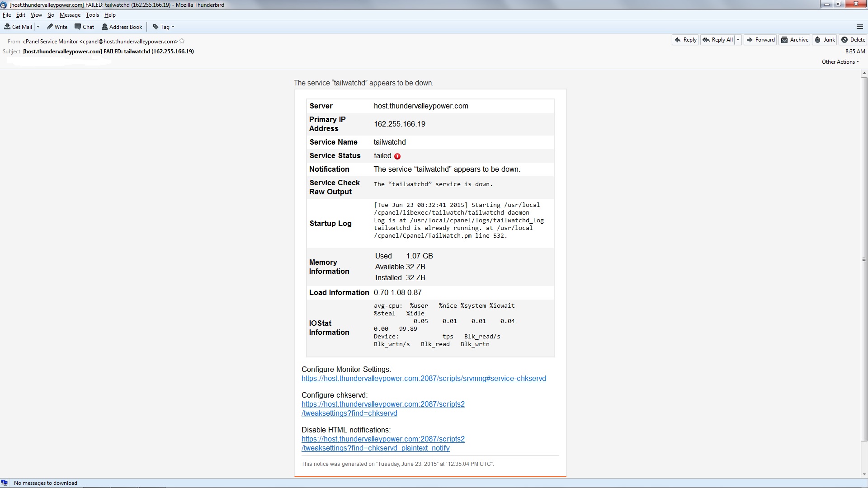The height and width of the screenshot is (488, 868).
Task: Forward this email message
Action: point(760,40)
